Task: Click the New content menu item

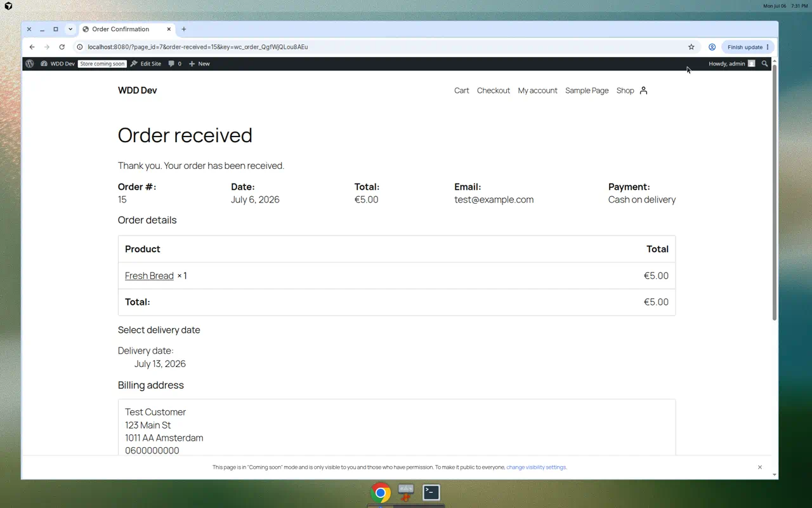Action: tap(199, 63)
